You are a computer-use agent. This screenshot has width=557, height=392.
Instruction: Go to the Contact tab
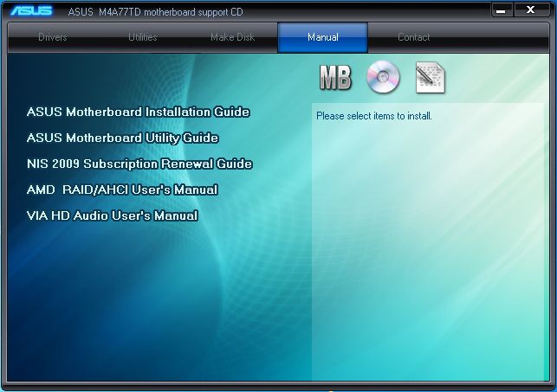(x=413, y=37)
